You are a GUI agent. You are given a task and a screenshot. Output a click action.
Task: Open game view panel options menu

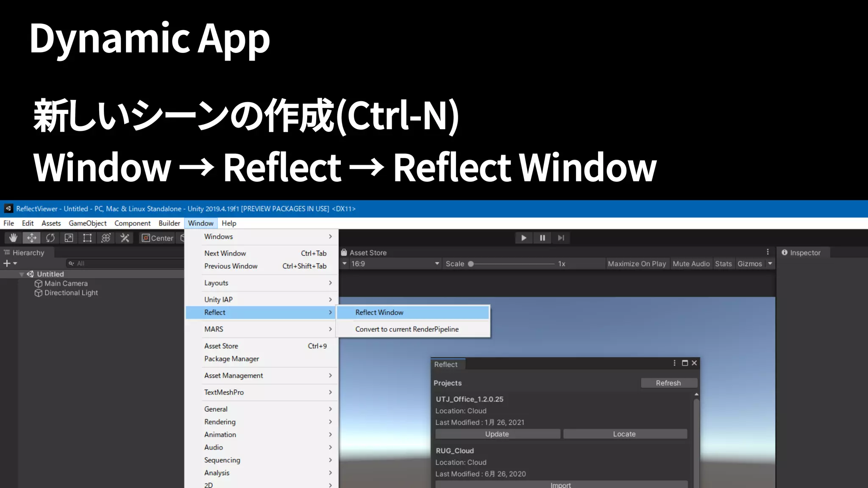coord(768,252)
